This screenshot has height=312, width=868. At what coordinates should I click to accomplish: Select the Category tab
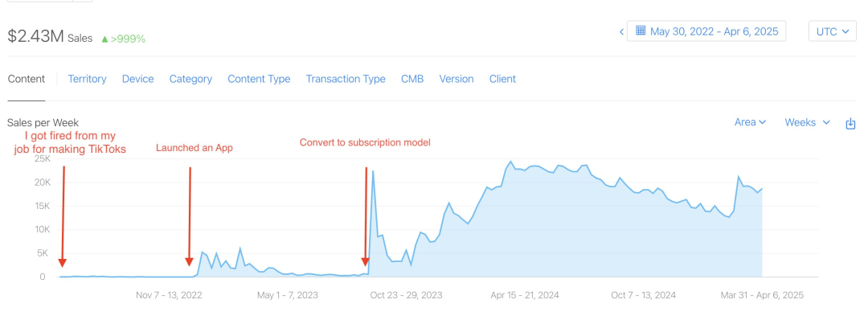[190, 79]
